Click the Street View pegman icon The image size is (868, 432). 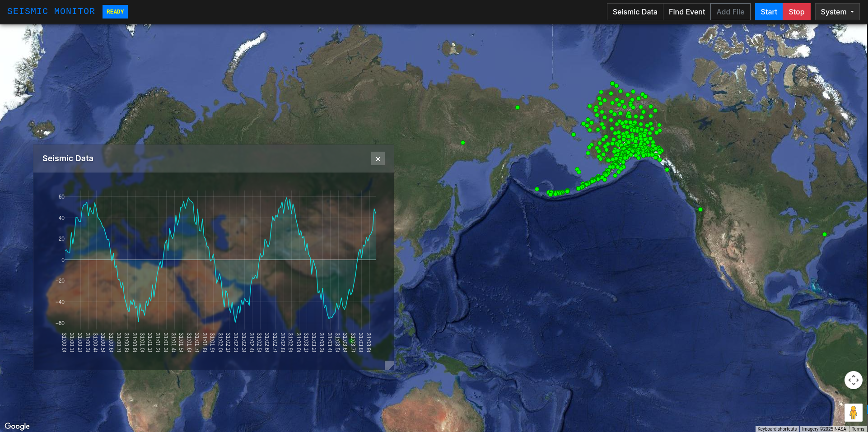coord(853,413)
